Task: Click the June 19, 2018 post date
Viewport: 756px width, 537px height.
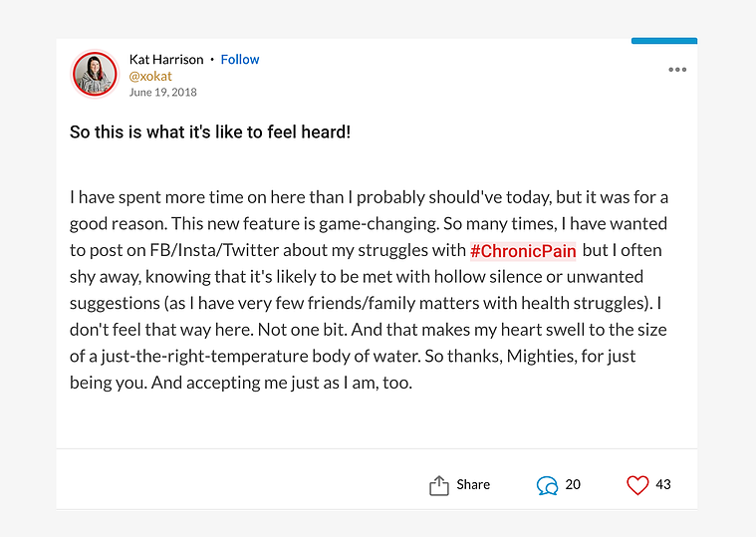Action: pos(163,92)
